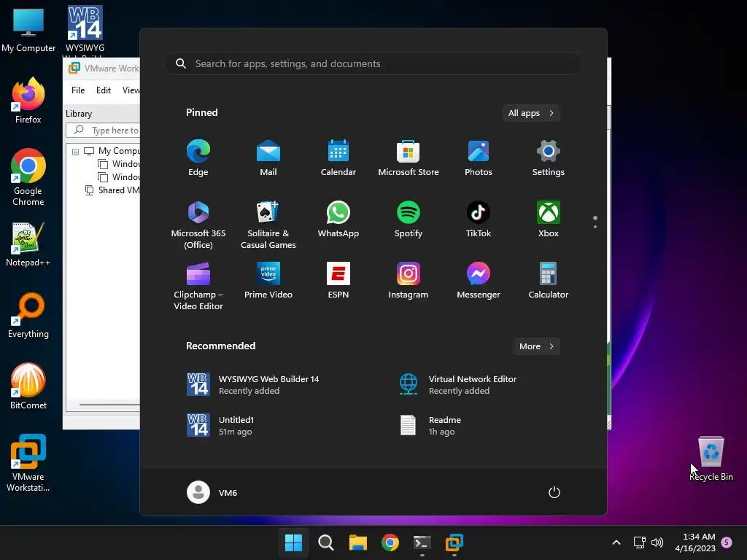747x560 pixels.
Task: Select Google Chrome desktop shortcut
Action: tap(28, 177)
